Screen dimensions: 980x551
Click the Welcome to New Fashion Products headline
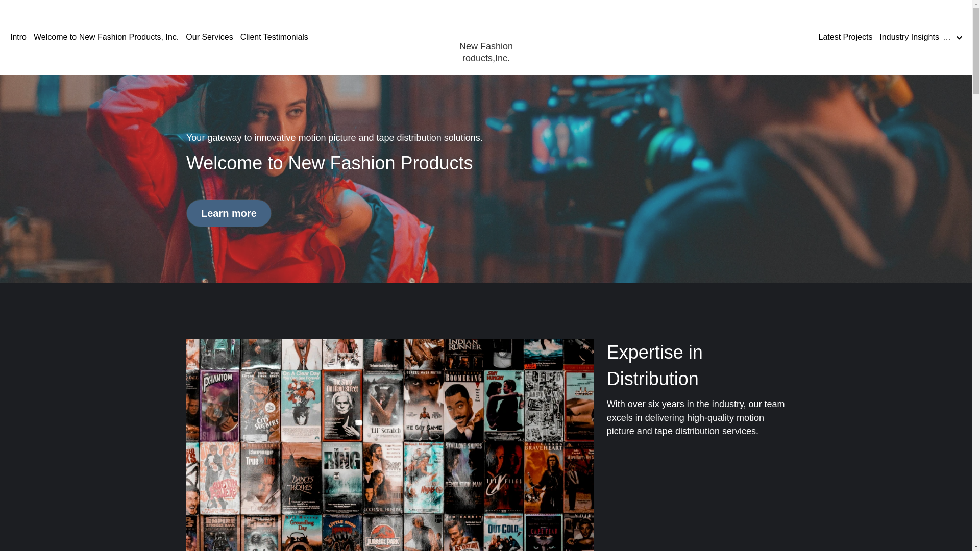(x=329, y=163)
